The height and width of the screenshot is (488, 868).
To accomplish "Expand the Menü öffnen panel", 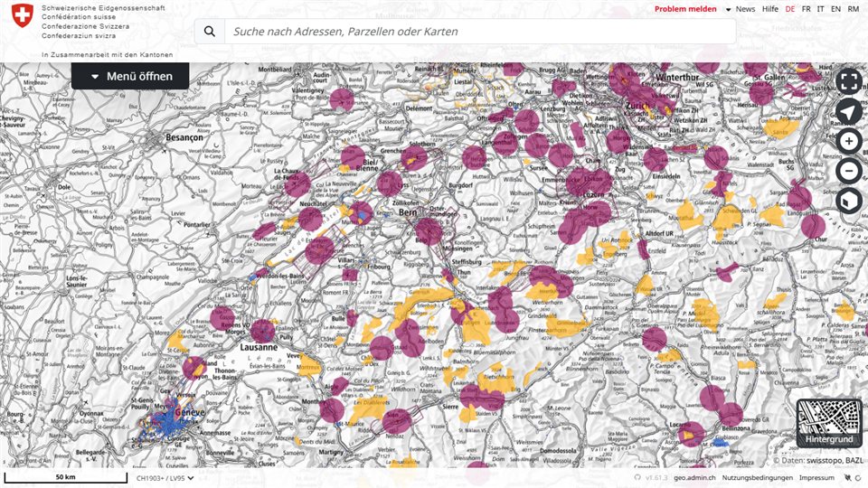I will (x=130, y=76).
